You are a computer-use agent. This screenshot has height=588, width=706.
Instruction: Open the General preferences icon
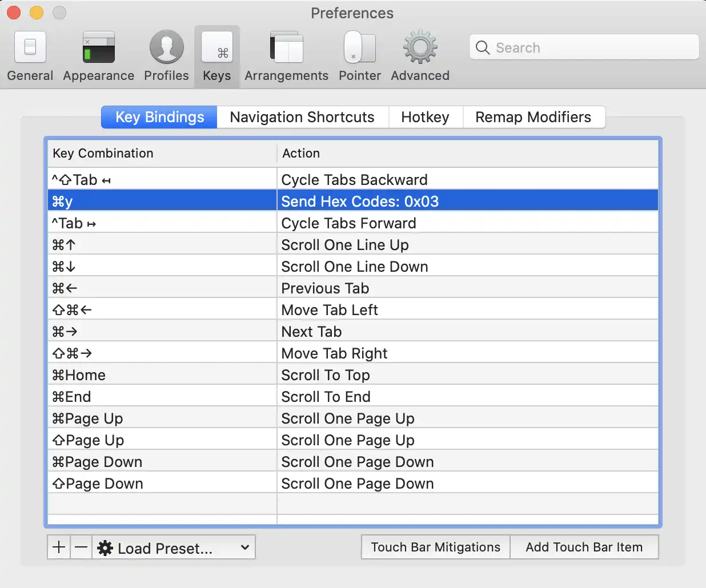(x=30, y=47)
